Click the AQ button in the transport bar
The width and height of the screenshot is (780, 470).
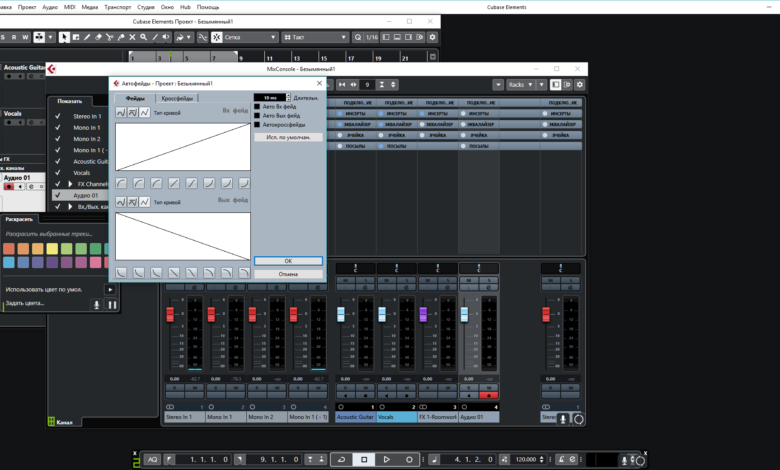click(x=153, y=459)
